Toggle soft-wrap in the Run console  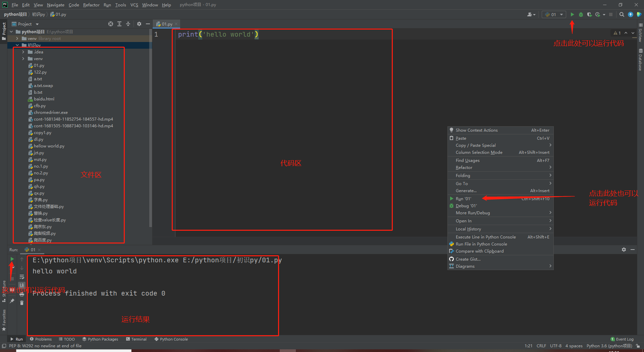tap(22, 277)
